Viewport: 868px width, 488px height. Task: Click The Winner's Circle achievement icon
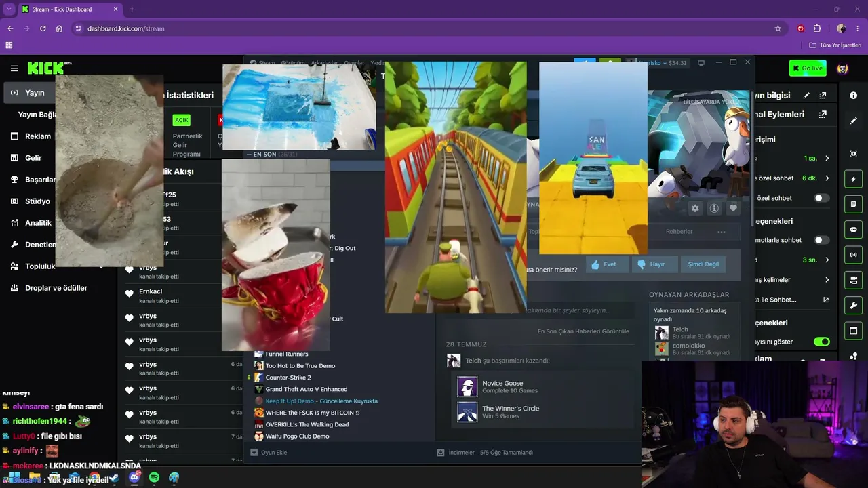point(467,412)
